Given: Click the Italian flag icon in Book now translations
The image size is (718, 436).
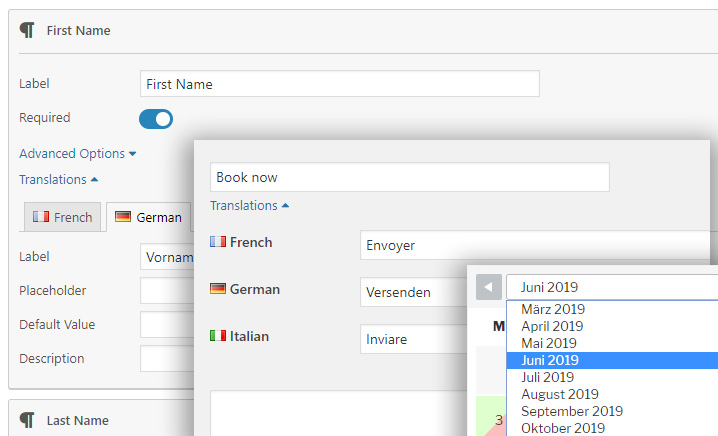Looking at the screenshot, I should pos(217,335).
